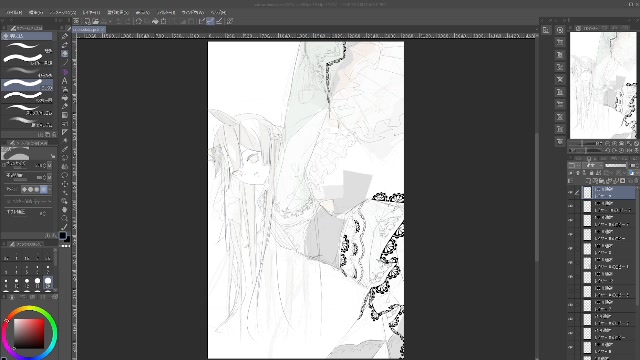This screenshot has width=640, height=360.
Task: Toggle the eye icon of the third layer
Action: pos(571,220)
